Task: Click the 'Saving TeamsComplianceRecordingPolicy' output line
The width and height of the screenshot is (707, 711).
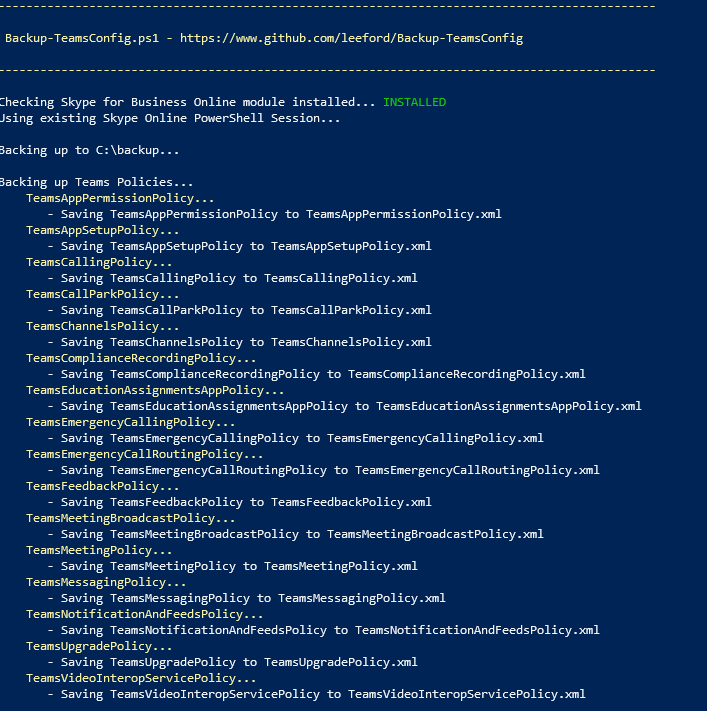Action: (x=317, y=374)
